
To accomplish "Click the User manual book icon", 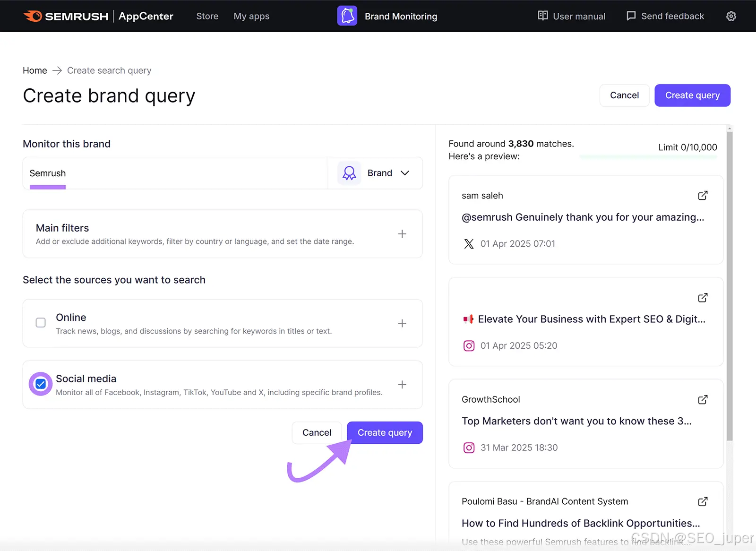I will (x=543, y=16).
